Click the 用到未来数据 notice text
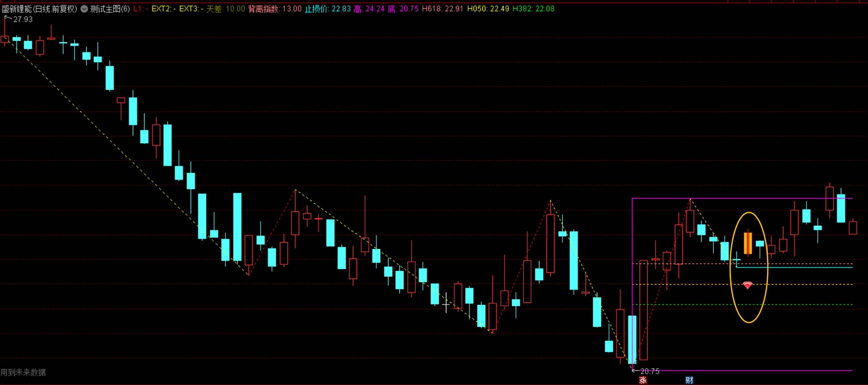 [23, 372]
